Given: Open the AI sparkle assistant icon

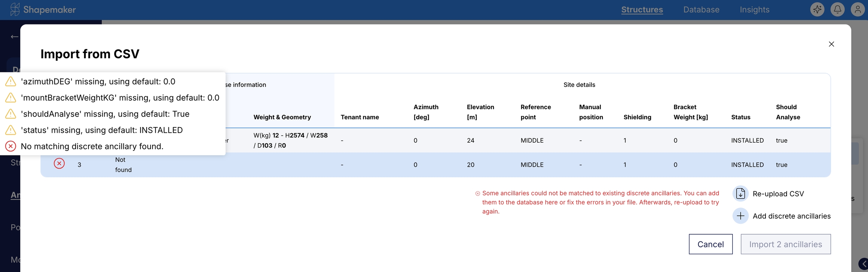Looking at the screenshot, I should [817, 10].
